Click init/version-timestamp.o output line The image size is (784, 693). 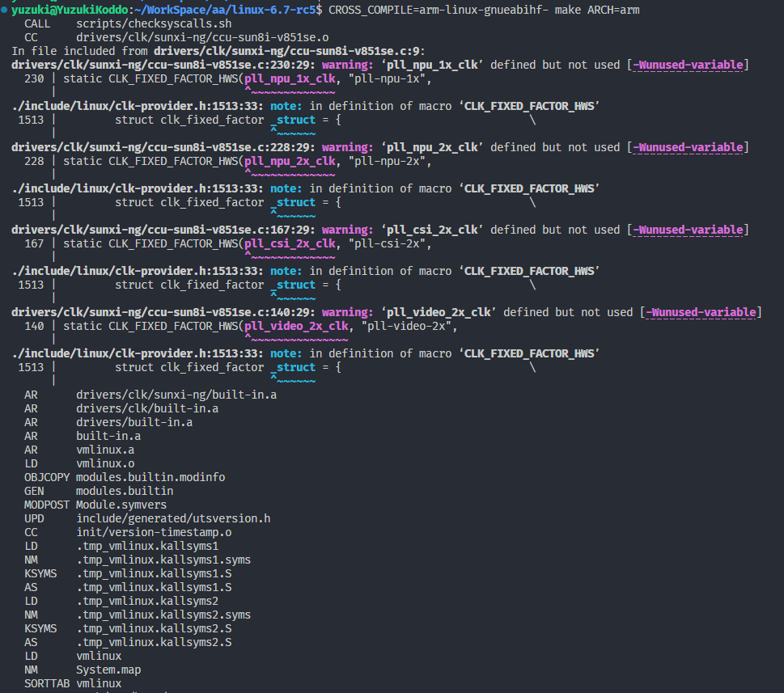154,532
